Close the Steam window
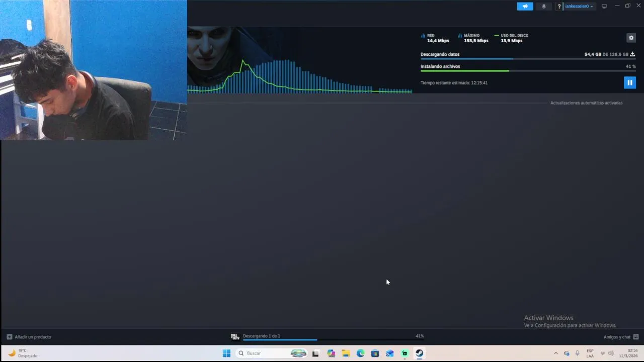 click(638, 6)
